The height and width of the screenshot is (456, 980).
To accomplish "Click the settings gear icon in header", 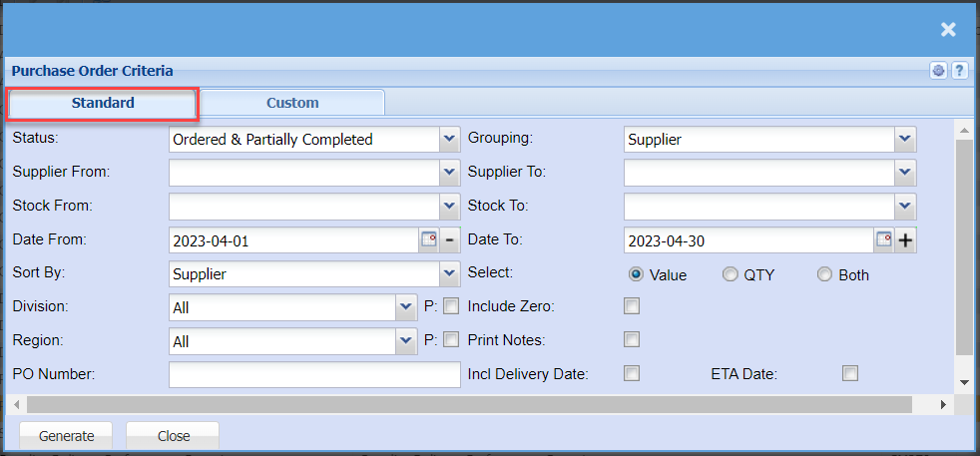I will (x=939, y=71).
